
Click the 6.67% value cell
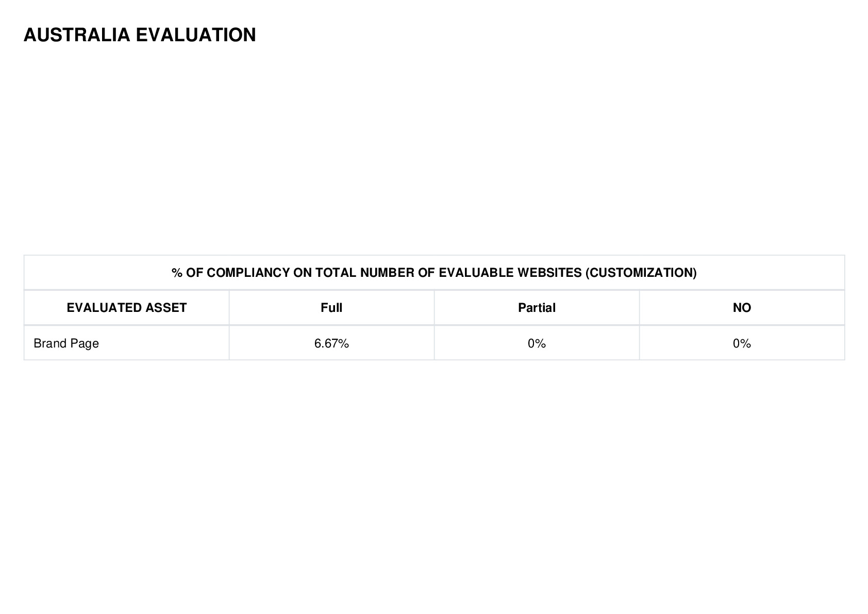pyautogui.click(x=331, y=343)
